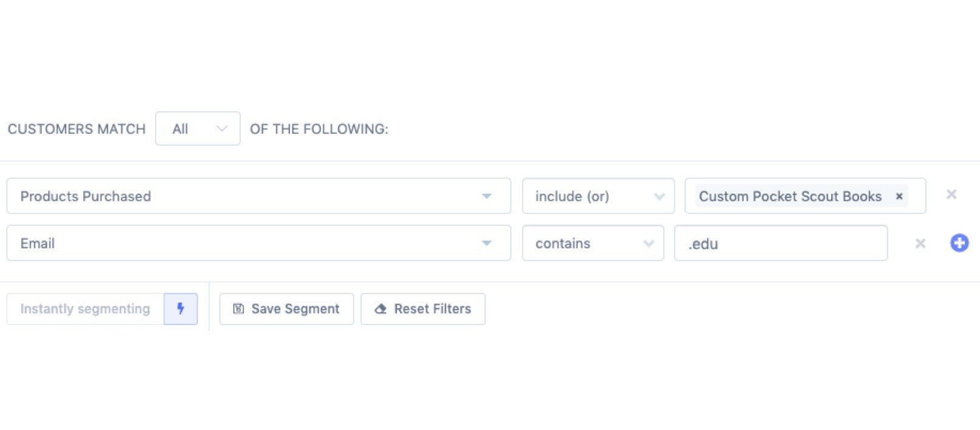Click the .edu email value field

tap(781, 244)
